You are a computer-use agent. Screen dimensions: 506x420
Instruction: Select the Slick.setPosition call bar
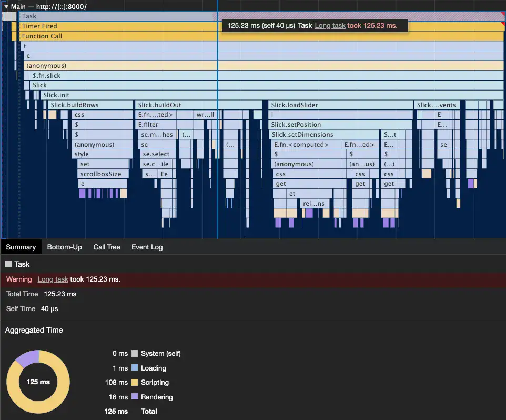[x=340, y=125]
